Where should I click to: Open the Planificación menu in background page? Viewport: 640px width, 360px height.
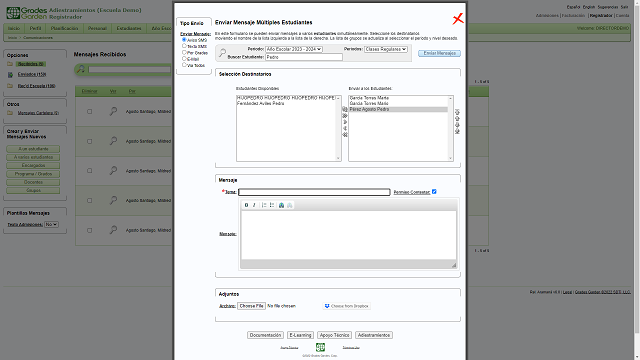(x=64, y=29)
